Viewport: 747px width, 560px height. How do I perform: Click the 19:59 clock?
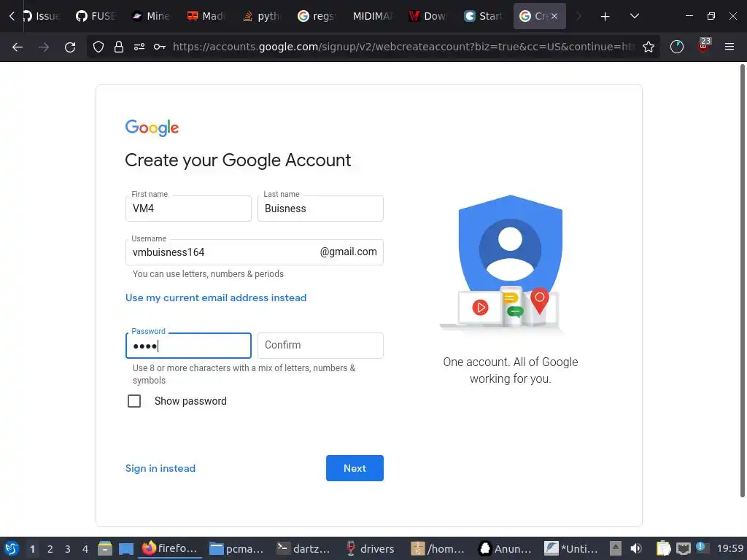730,549
